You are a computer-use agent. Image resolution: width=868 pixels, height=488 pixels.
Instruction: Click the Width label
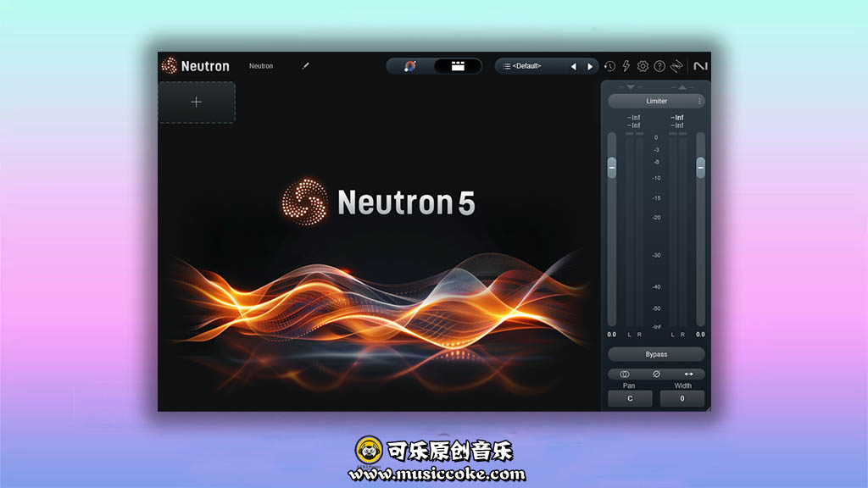[x=682, y=385]
